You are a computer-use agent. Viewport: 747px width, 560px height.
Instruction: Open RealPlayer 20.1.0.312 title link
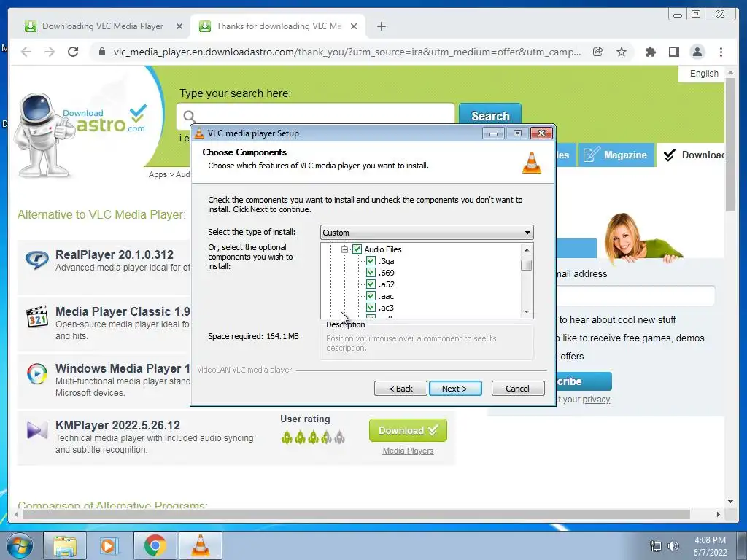pos(115,254)
